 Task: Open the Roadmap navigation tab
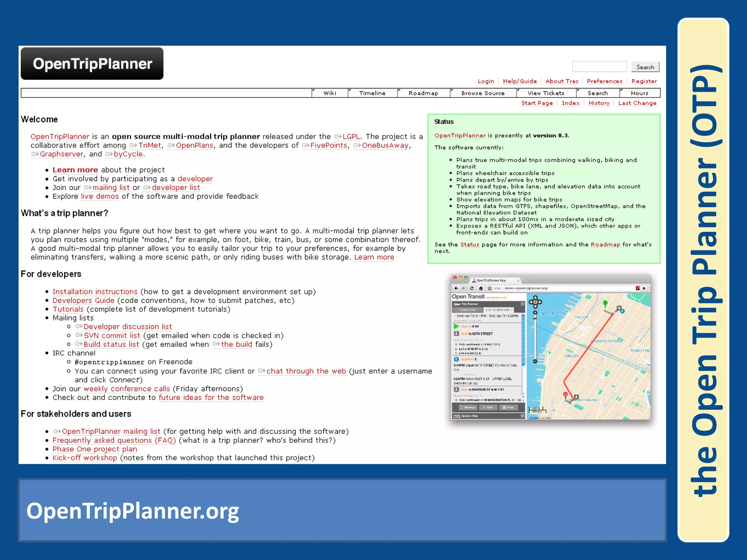(x=423, y=93)
